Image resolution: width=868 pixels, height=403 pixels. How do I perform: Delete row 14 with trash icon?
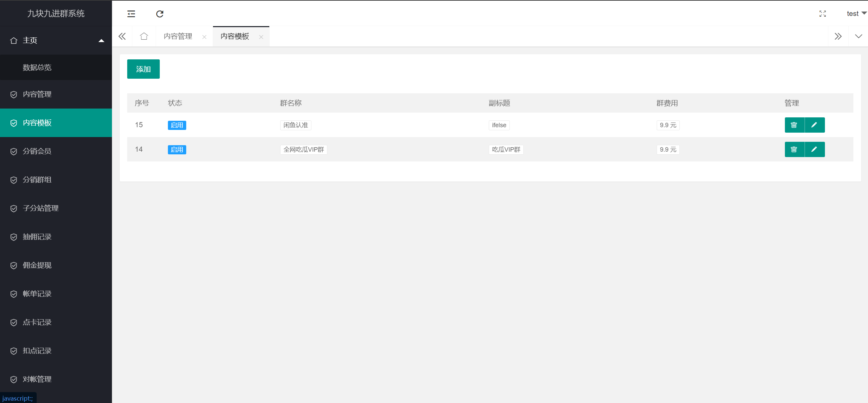794,150
